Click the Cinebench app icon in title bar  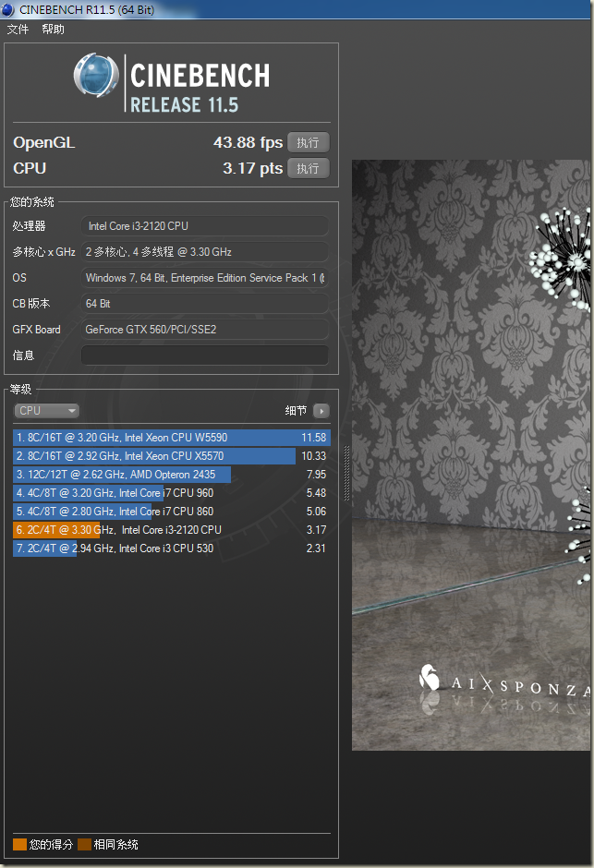coord(7,9)
